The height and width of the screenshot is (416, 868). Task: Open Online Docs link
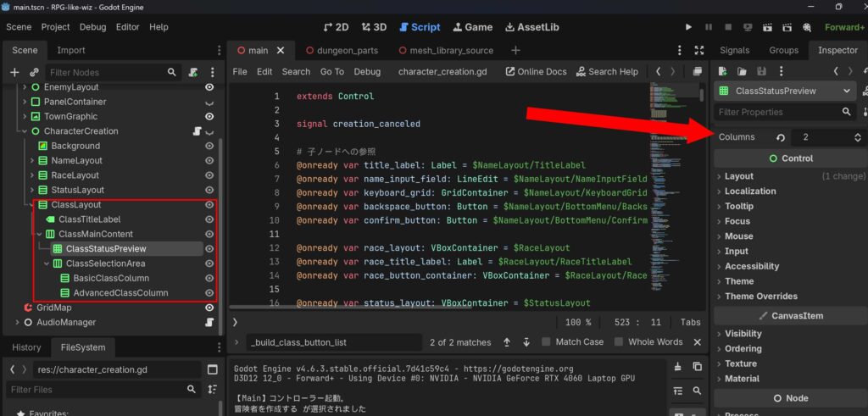(x=536, y=71)
